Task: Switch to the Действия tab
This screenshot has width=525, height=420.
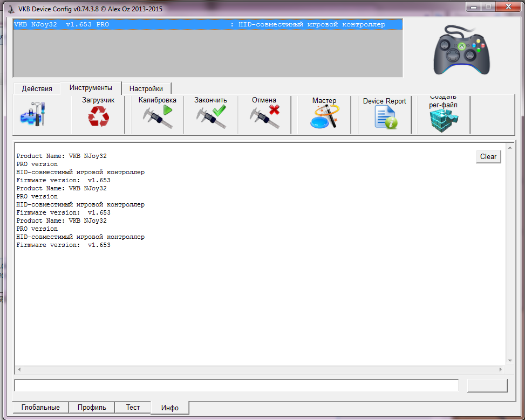Action: click(x=37, y=88)
